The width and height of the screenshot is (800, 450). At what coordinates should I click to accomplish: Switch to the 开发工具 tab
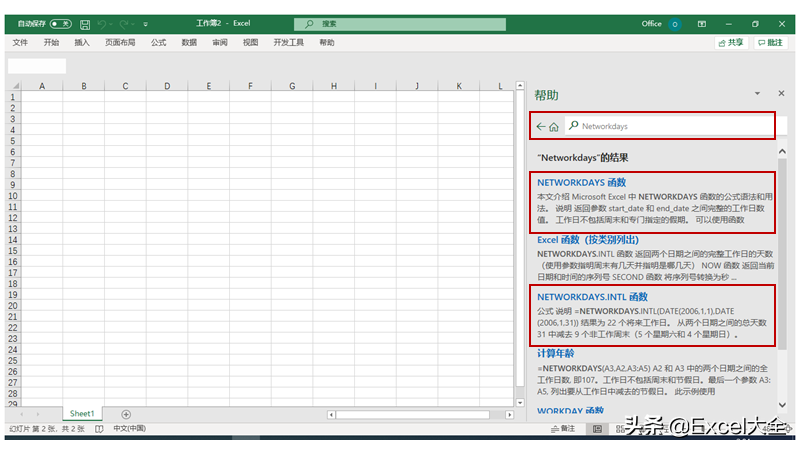click(x=288, y=42)
